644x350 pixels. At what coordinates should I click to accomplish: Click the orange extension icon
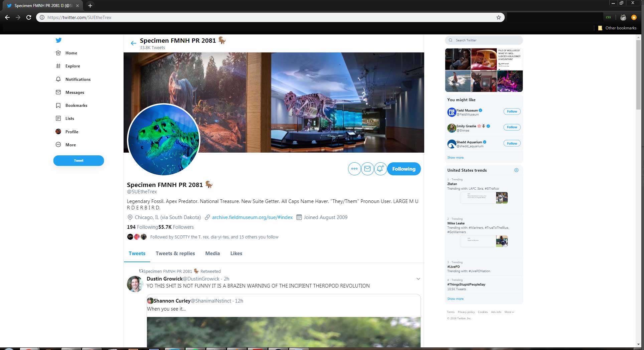click(x=634, y=17)
